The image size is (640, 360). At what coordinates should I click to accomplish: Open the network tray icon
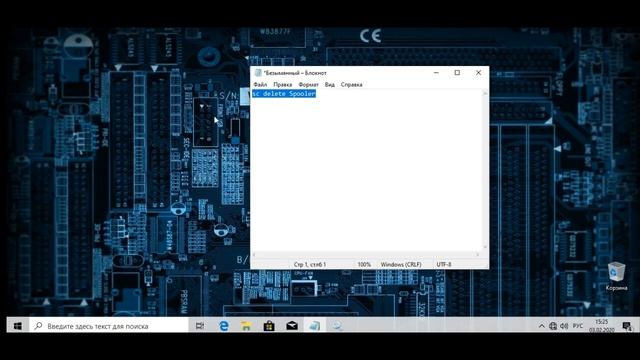[x=553, y=326]
